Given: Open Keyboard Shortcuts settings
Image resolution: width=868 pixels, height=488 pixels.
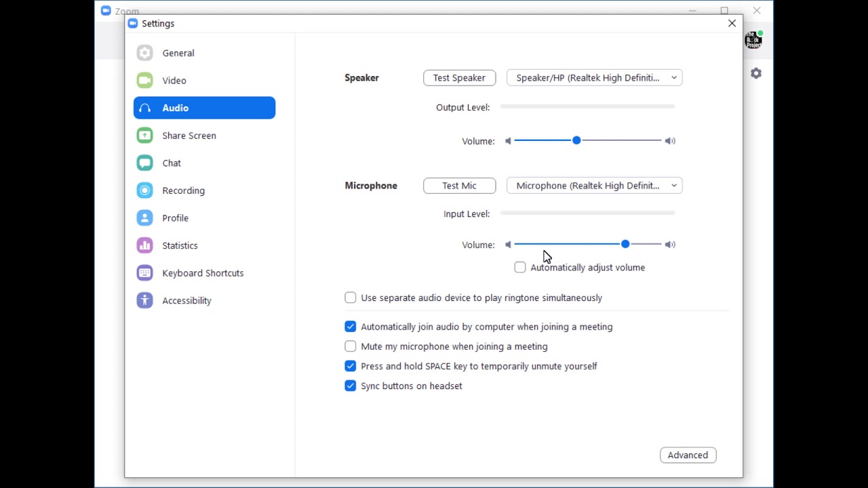Looking at the screenshot, I should 204,273.
